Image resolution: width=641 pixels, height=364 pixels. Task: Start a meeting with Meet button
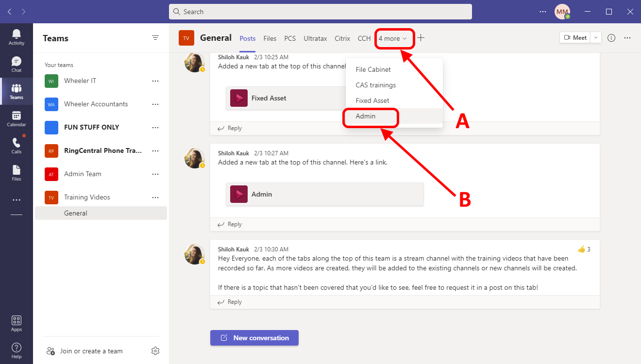click(x=575, y=38)
